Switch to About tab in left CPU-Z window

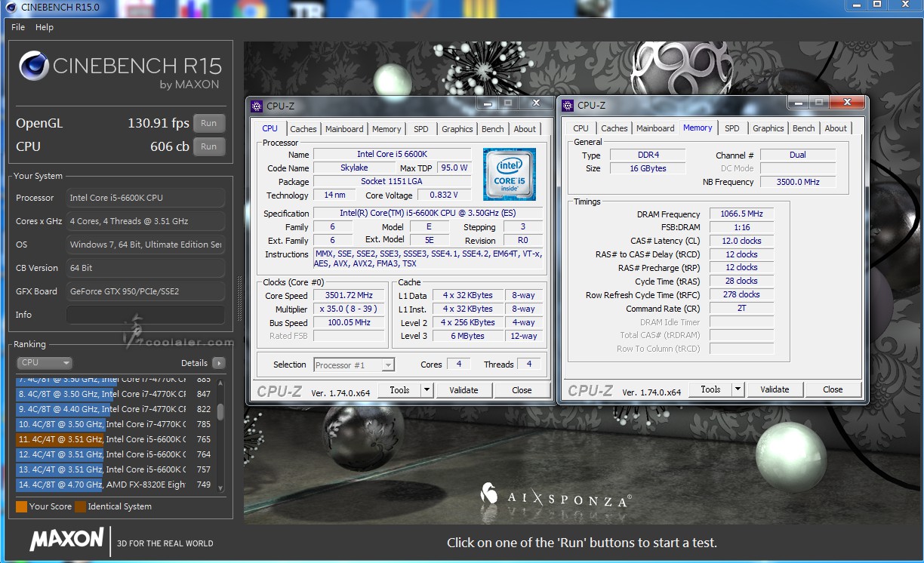click(525, 129)
